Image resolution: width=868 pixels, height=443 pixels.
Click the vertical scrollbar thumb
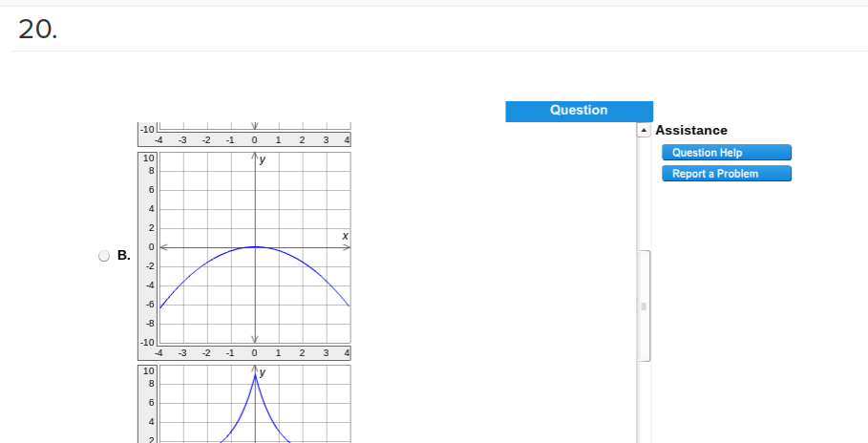(x=644, y=306)
